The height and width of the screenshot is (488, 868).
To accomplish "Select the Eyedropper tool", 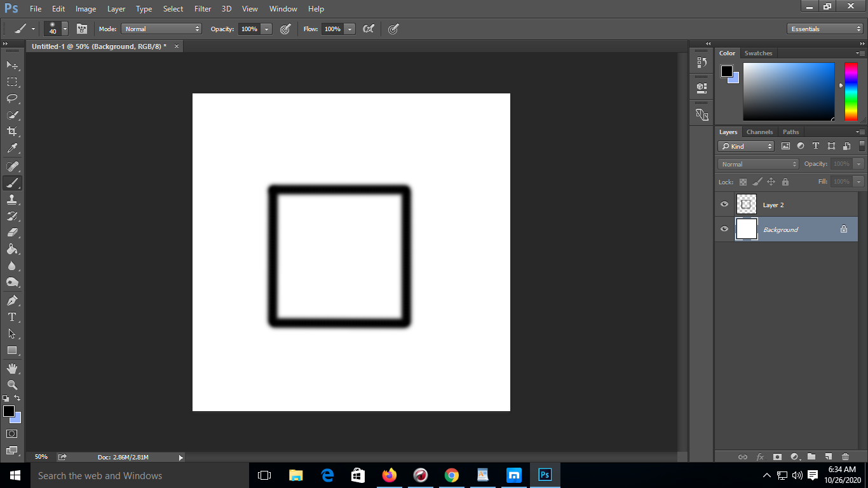I will click(12, 149).
